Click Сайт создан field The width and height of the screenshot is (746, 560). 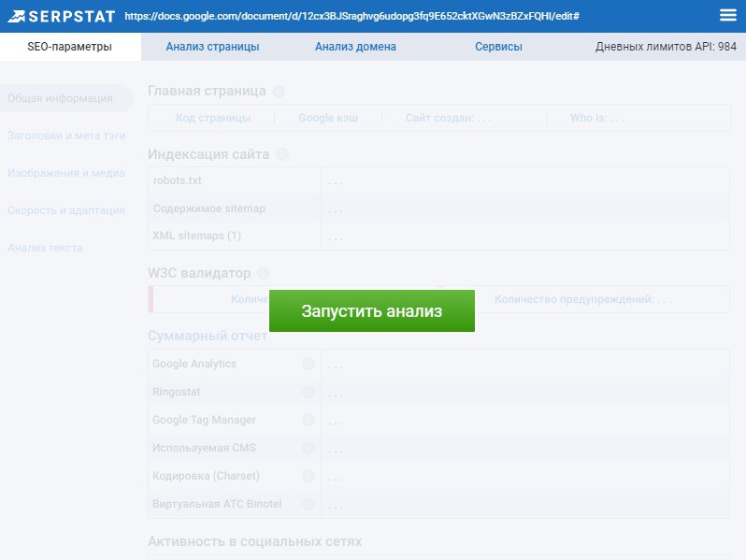[449, 118]
